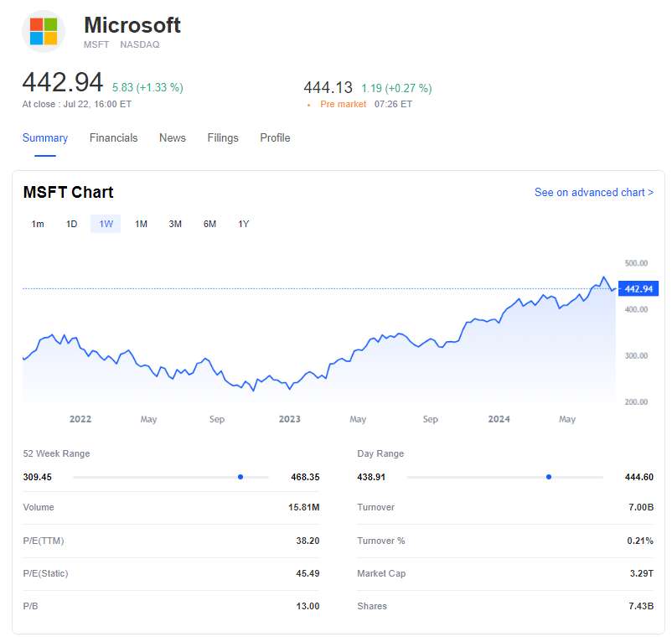Open the Summary tab
The height and width of the screenshot is (642, 672).
[x=45, y=138]
